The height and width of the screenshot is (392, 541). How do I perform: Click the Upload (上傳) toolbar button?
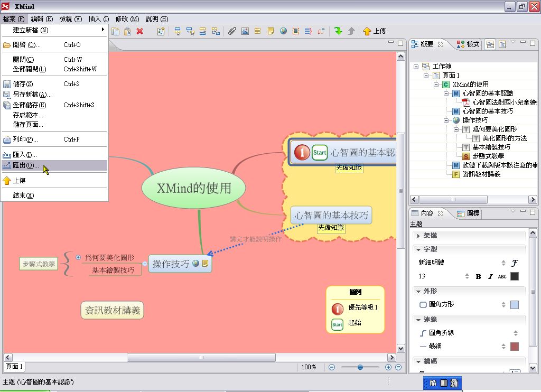[x=375, y=31]
